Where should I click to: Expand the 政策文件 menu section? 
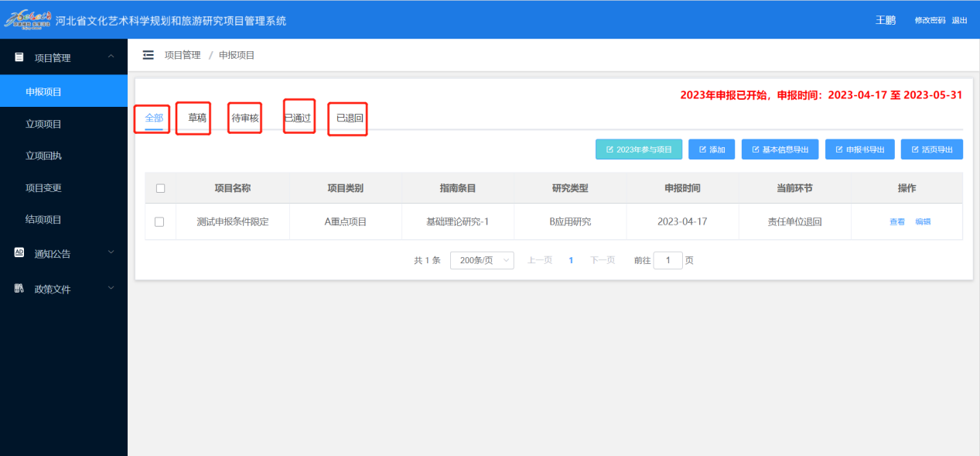click(x=111, y=289)
